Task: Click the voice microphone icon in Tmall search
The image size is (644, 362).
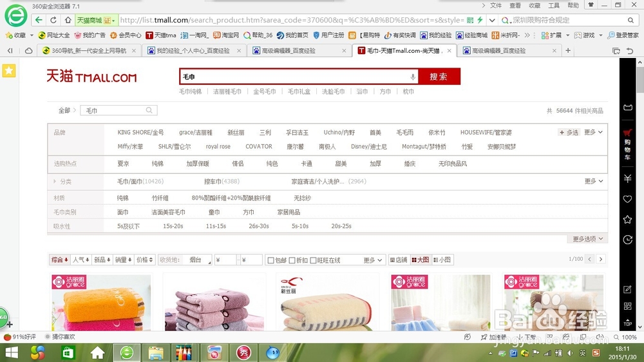Action: click(413, 77)
